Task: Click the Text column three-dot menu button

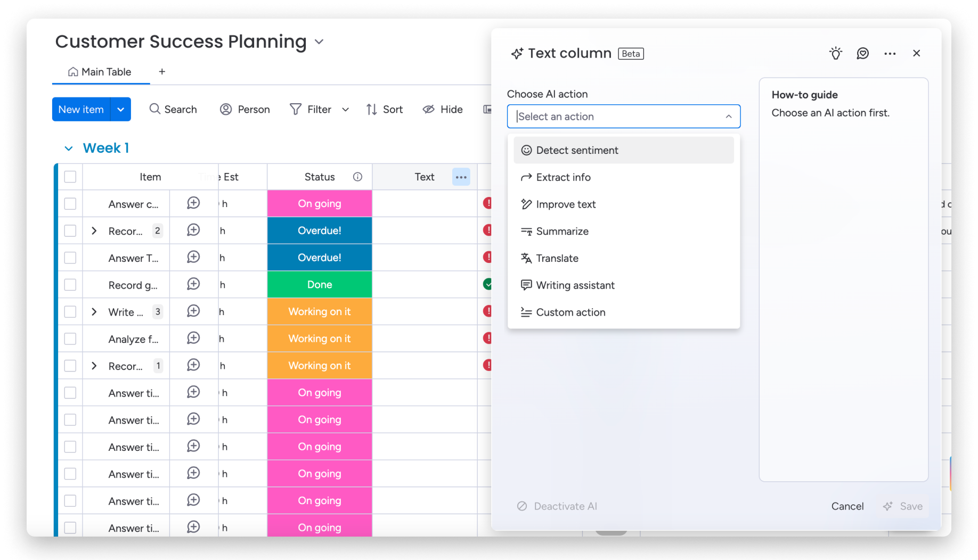Action: pos(461,177)
